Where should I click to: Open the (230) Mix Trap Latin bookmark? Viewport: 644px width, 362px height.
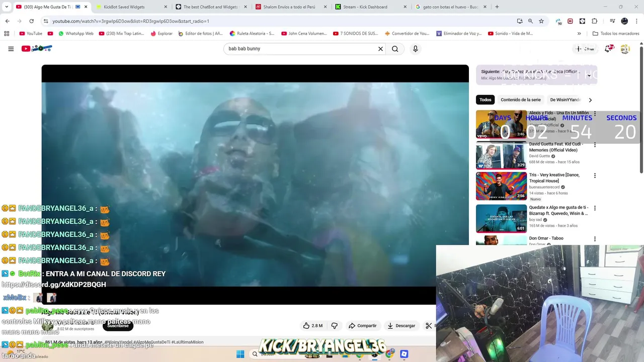[121, 34]
